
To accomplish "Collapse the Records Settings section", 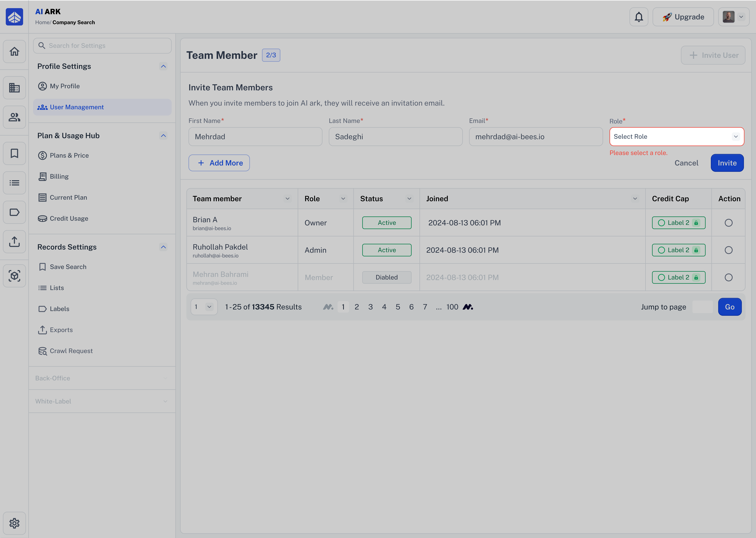I will [x=164, y=247].
